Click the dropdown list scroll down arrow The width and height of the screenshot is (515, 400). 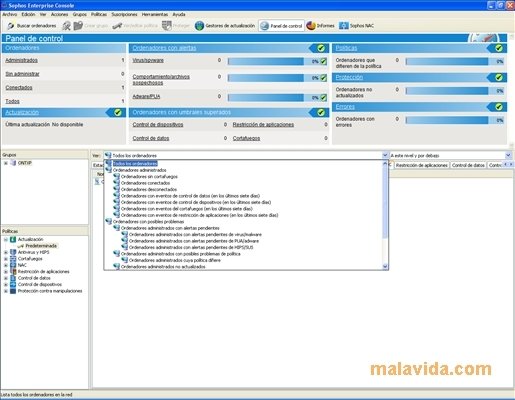pyautogui.click(x=385, y=267)
